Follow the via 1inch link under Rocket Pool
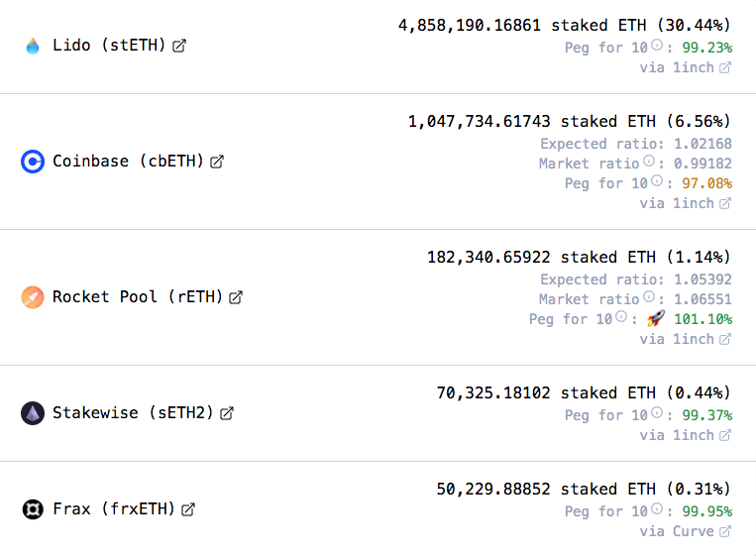Screen dimensions: 756x556 (x=686, y=340)
